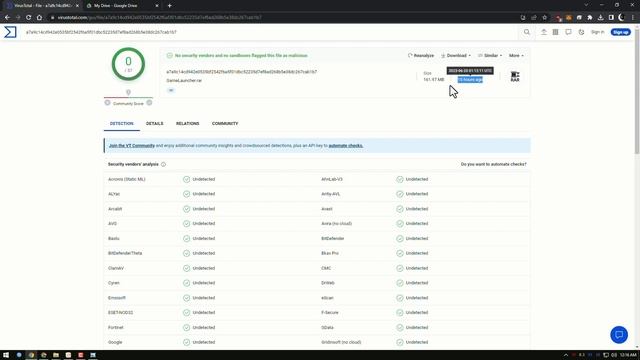Image resolution: width=640 pixels, height=360 pixels.
Task: Click the browser home icon
Action: 39,18
